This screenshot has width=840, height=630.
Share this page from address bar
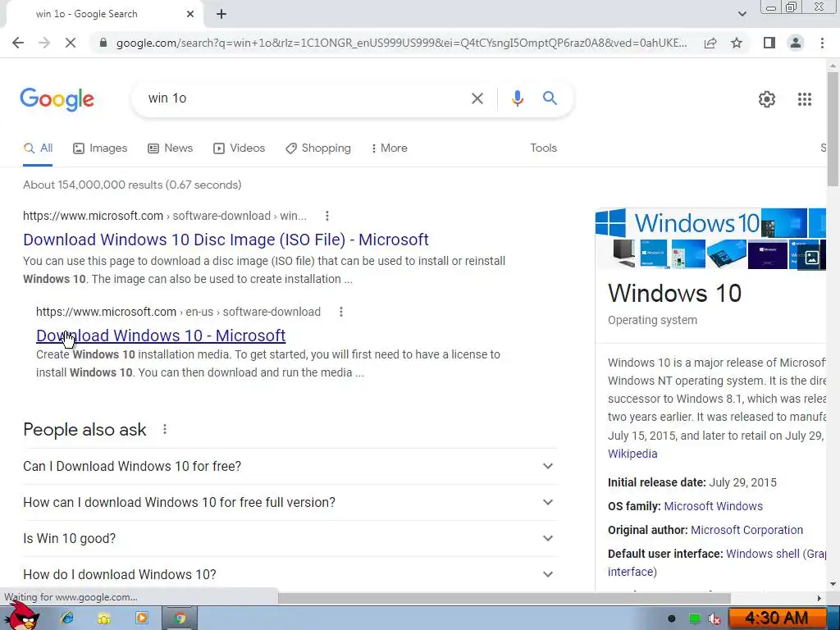(710, 43)
